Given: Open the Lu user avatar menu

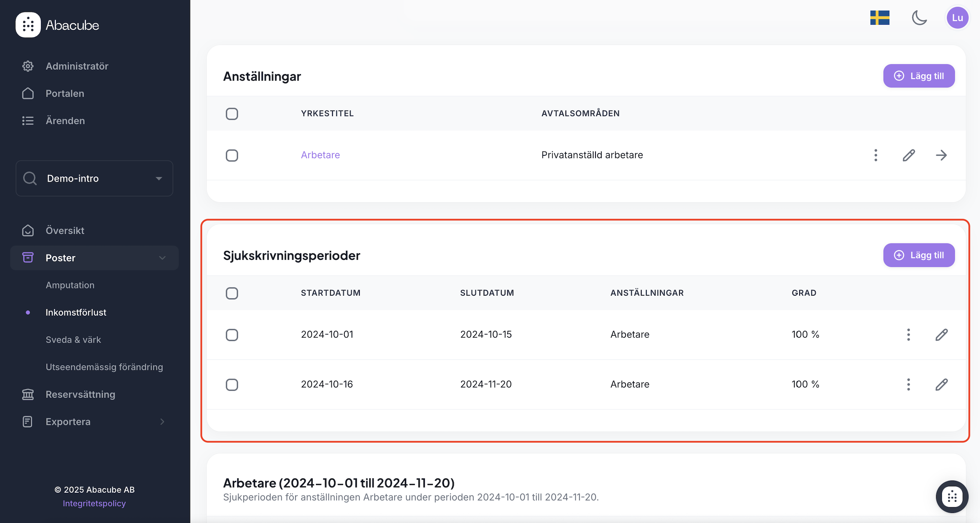Looking at the screenshot, I should (x=957, y=18).
